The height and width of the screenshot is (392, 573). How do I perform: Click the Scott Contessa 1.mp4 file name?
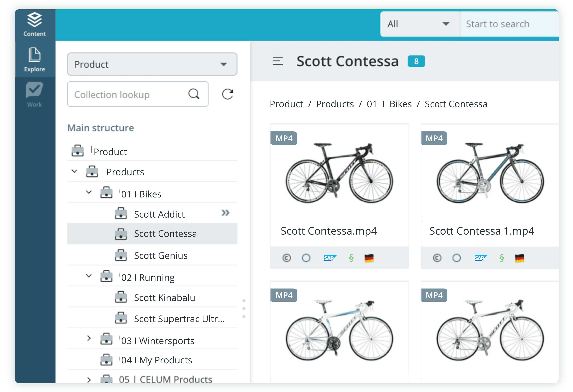pos(481,231)
